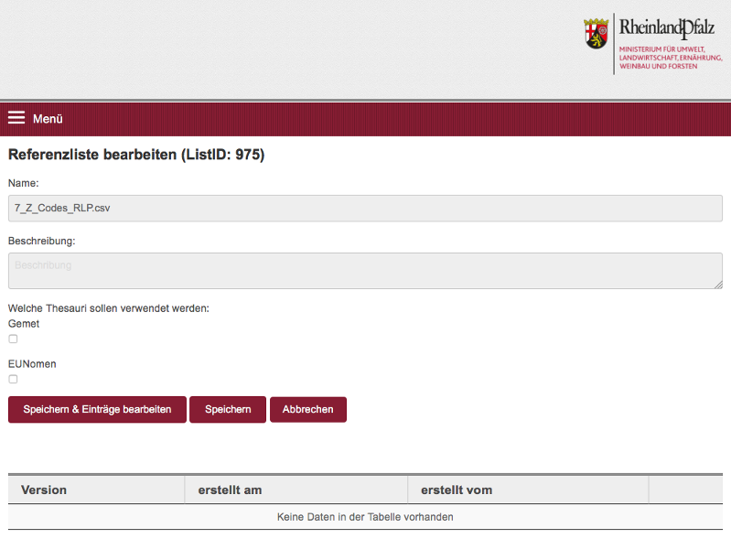Open the hamburger menu icon

tap(16, 118)
